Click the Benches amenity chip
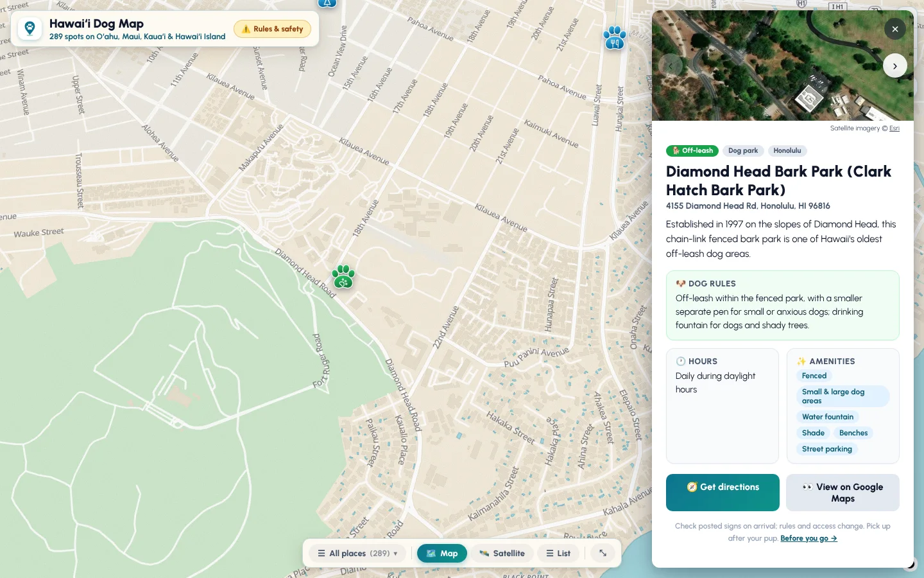 (853, 433)
